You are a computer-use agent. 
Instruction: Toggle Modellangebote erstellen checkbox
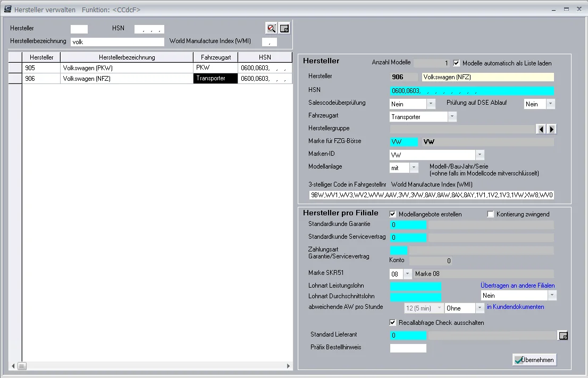coord(393,214)
